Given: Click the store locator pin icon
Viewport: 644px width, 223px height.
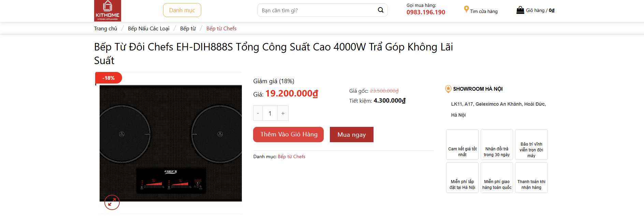Looking at the screenshot, I should [466, 10].
